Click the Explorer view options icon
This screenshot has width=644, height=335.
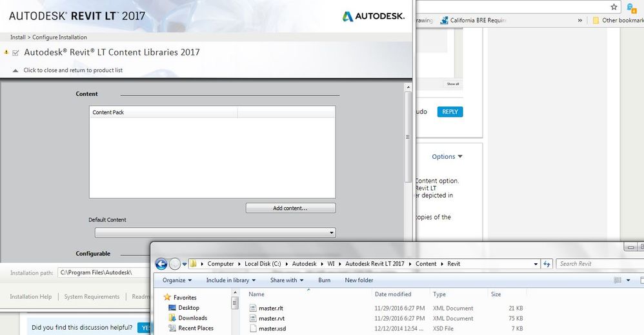[618, 280]
